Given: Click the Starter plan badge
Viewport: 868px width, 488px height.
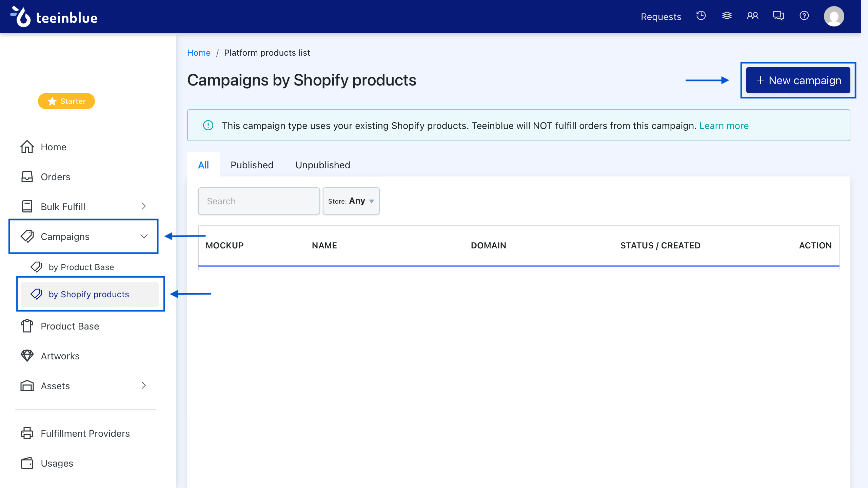Looking at the screenshot, I should pyautogui.click(x=66, y=101).
